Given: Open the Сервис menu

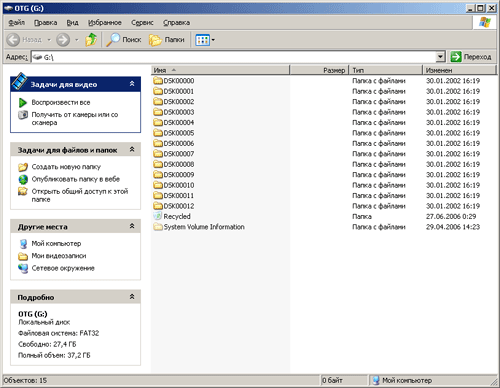Looking at the screenshot, I should click(142, 23).
